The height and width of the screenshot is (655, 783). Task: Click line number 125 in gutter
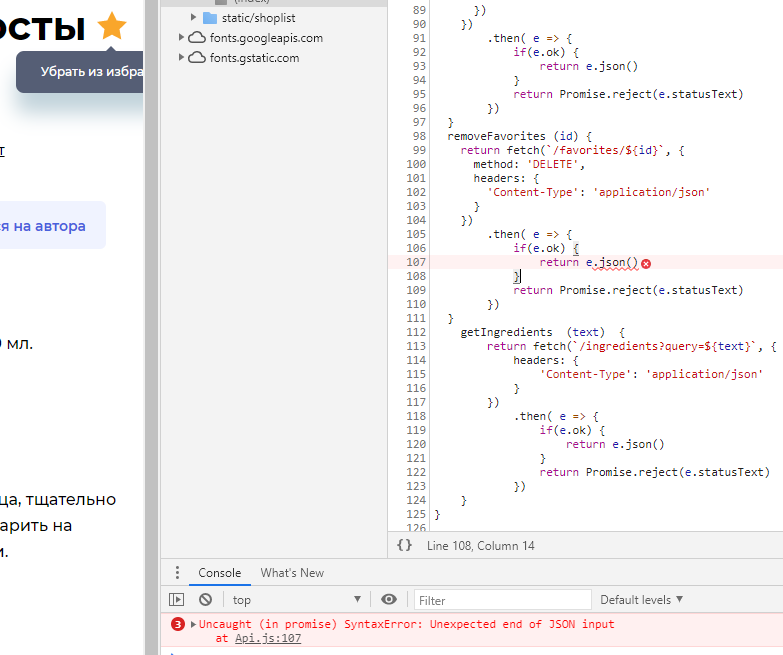click(416, 514)
